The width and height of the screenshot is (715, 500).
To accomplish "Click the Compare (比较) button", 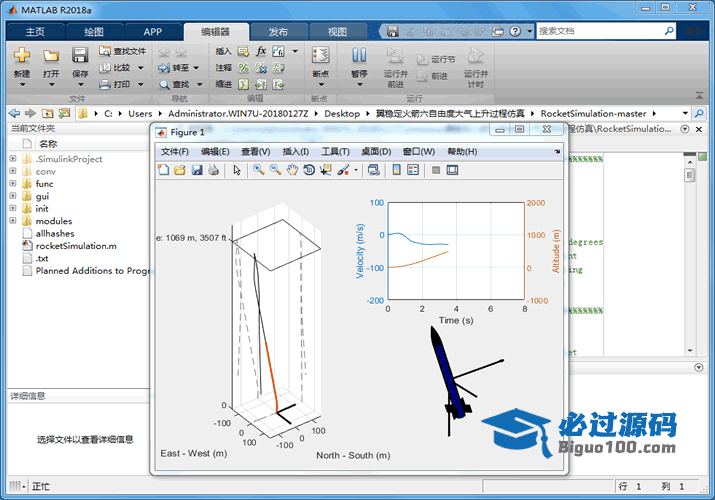I will coord(115,68).
